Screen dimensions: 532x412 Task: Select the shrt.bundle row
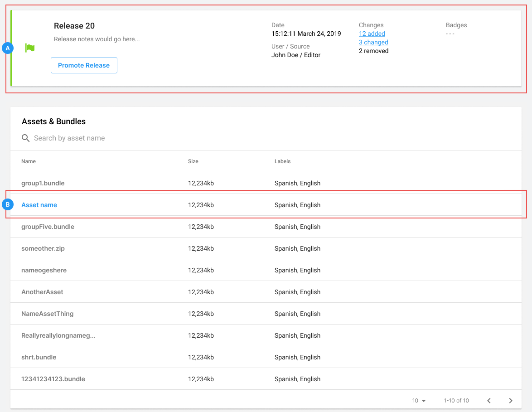(39, 357)
